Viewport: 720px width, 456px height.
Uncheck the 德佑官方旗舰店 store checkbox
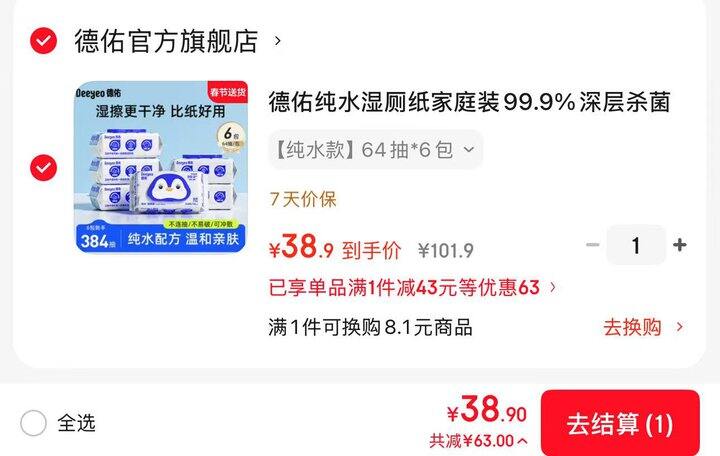coord(44,41)
